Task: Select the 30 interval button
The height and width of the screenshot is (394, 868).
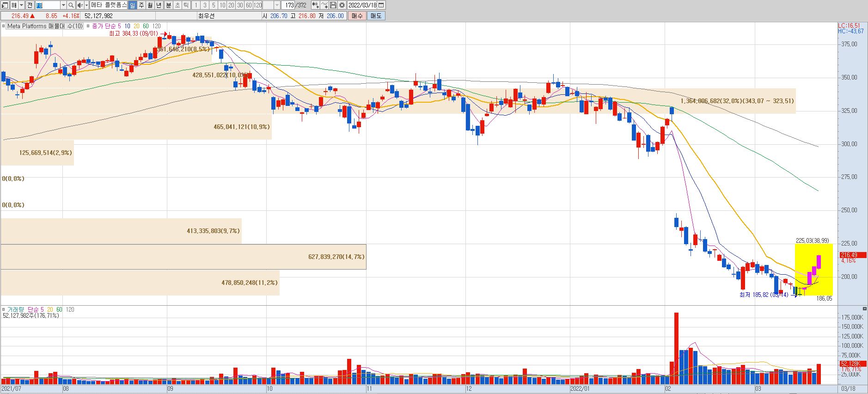Action: tap(240, 5)
